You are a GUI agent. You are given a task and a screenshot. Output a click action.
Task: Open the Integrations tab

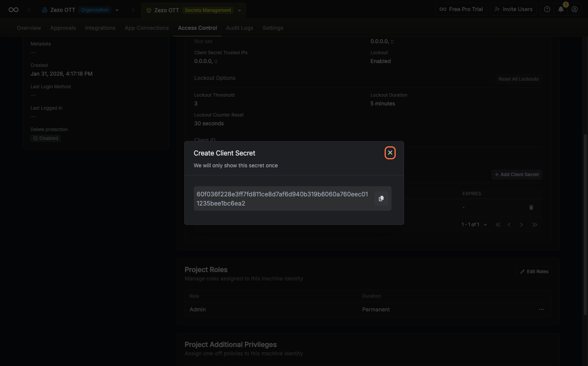tap(100, 28)
